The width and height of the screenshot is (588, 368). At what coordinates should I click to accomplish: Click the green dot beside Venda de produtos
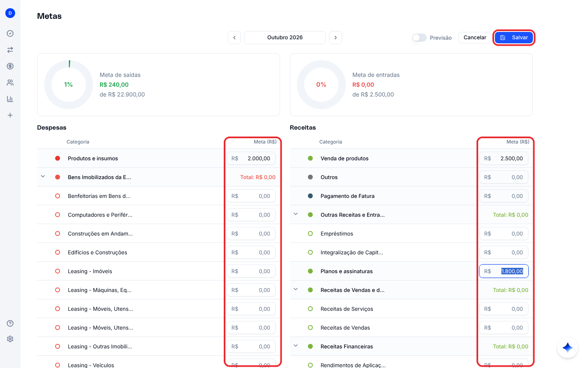coord(310,158)
